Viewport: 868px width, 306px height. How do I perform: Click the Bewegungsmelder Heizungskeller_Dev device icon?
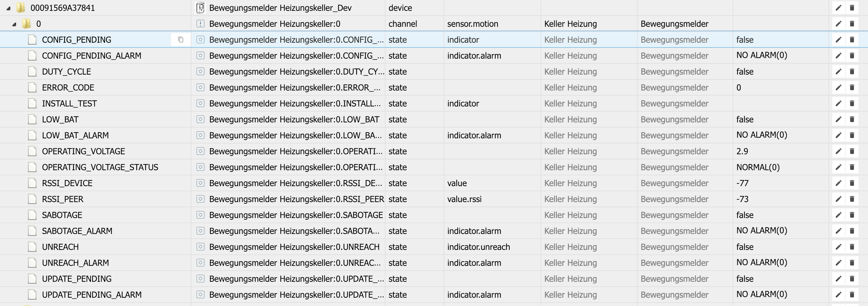click(200, 8)
